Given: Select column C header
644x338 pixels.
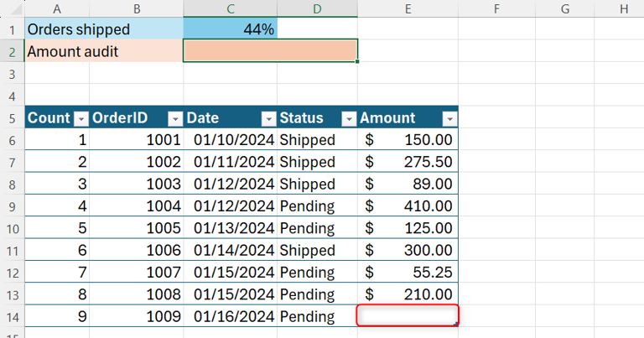Looking at the screenshot, I should (x=231, y=8).
